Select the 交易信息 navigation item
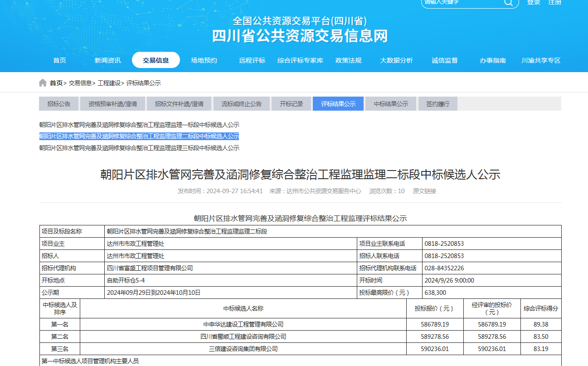The image size is (588, 366). point(156,60)
